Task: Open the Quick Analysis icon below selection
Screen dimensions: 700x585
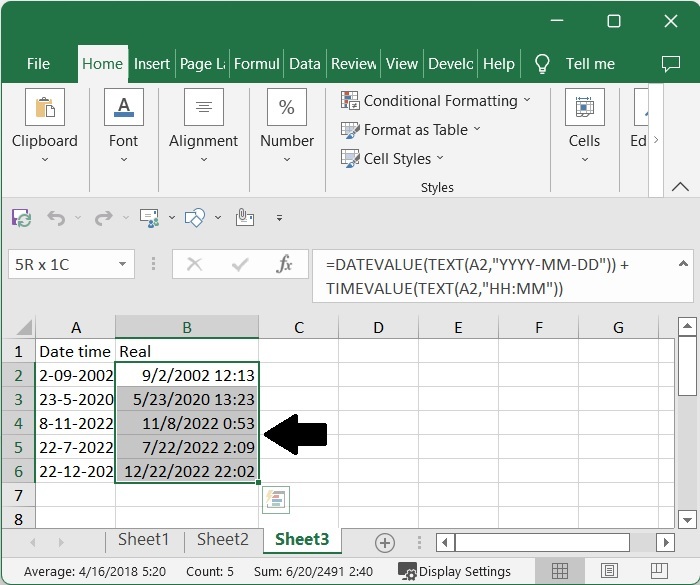Action: point(275,500)
